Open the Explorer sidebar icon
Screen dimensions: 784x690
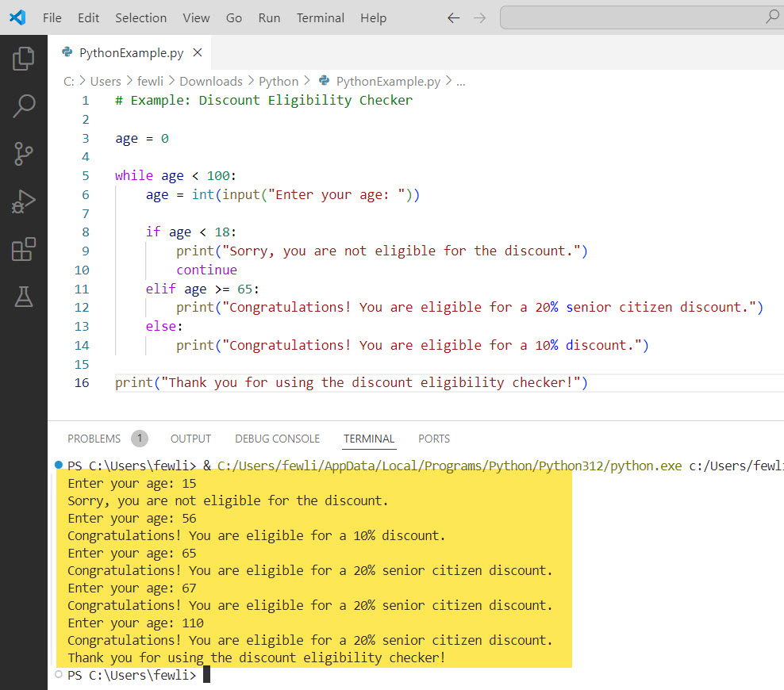[x=24, y=58]
